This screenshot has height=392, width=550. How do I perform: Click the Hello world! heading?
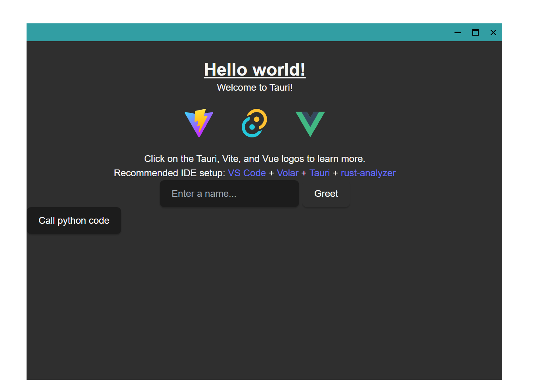[254, 70]
